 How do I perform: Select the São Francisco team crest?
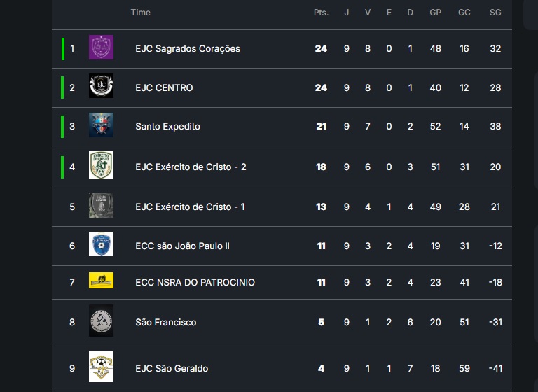pyautogui.click(x=101, y=321)
